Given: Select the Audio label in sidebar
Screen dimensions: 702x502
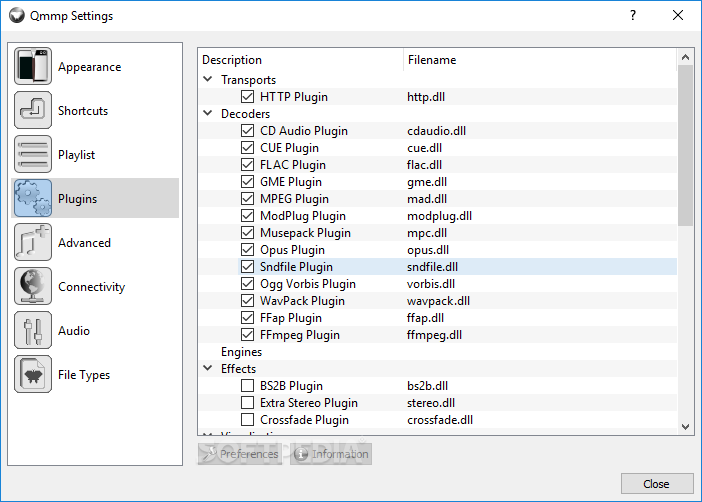Looking at the screenshot, I should point(74,330).
